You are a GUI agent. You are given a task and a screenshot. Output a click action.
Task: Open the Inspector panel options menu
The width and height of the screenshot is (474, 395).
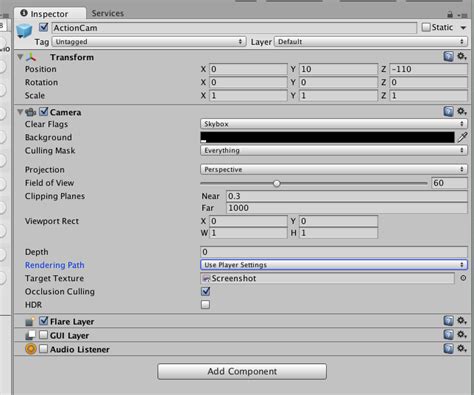pos(463,15)
